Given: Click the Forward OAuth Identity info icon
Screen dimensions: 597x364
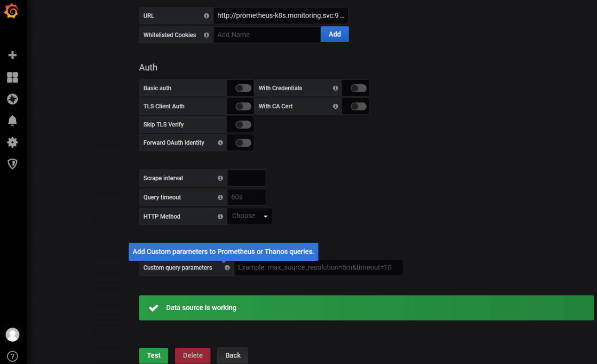Looking at the screenshot, I should click(220, 143).
